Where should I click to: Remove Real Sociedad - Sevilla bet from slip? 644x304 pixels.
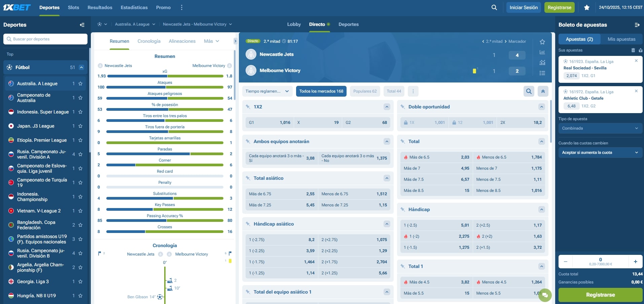tap(636, 61)
